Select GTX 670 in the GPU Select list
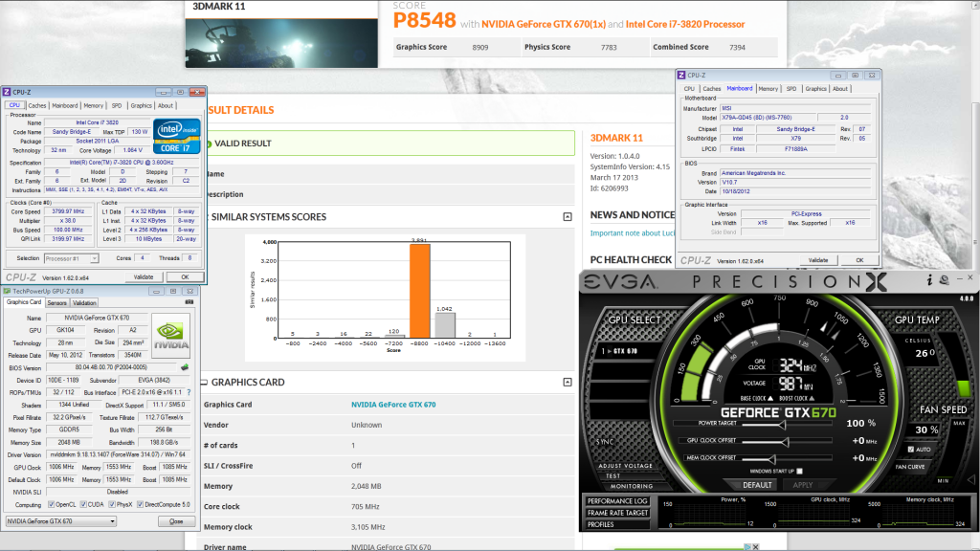Image resolution: width=980 pixels, height=551 pixels. click(623, 353)
